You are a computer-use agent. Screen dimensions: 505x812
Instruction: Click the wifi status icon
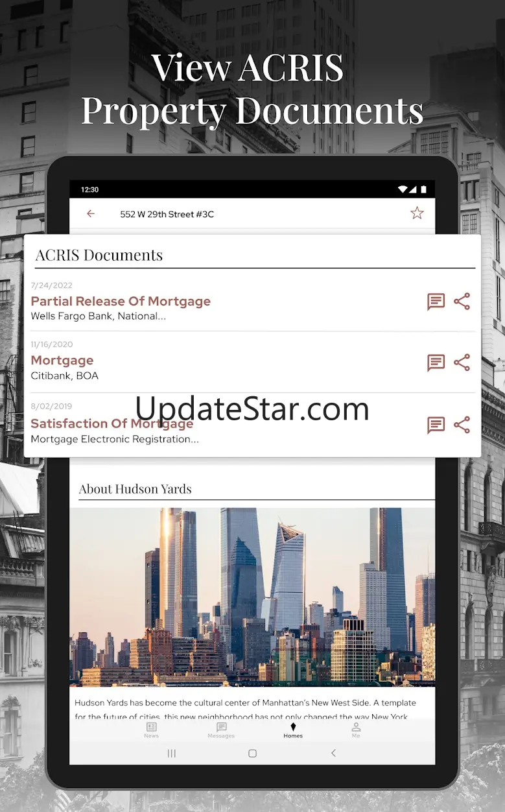[x=403, y=189]
